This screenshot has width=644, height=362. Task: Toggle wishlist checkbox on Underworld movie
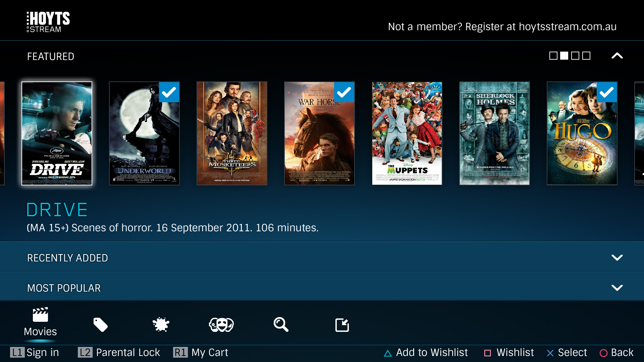[x=169, y=92]
